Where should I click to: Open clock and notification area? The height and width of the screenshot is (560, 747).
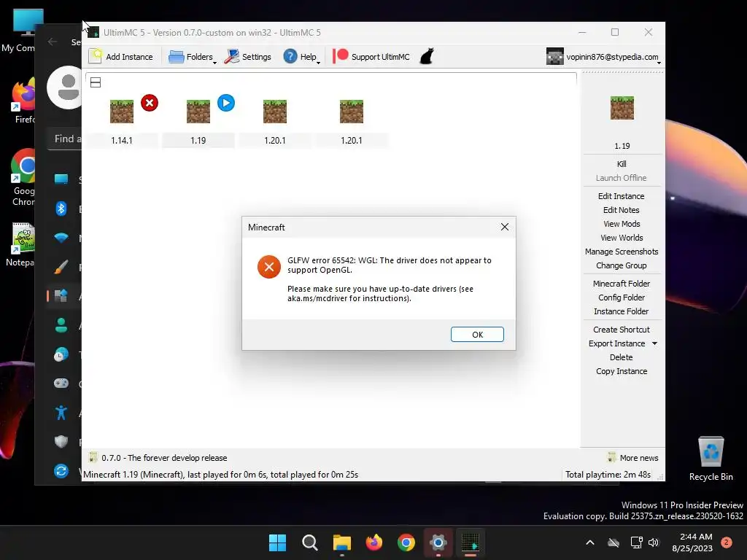(692, 542)
